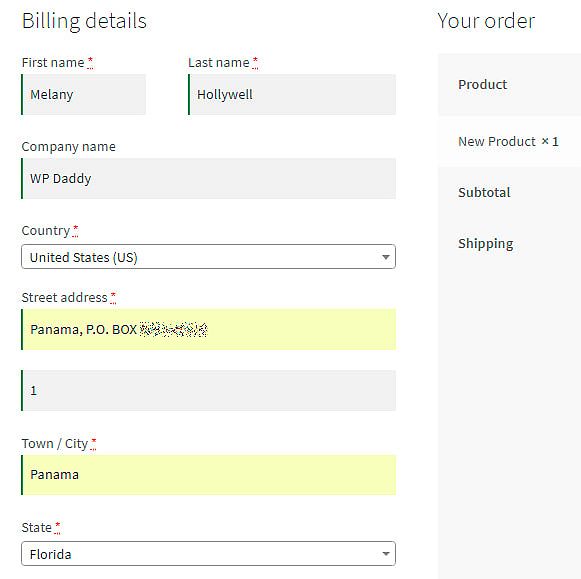
Task: Click the Product column header in Your order
Action: click(x=482, y=84)
